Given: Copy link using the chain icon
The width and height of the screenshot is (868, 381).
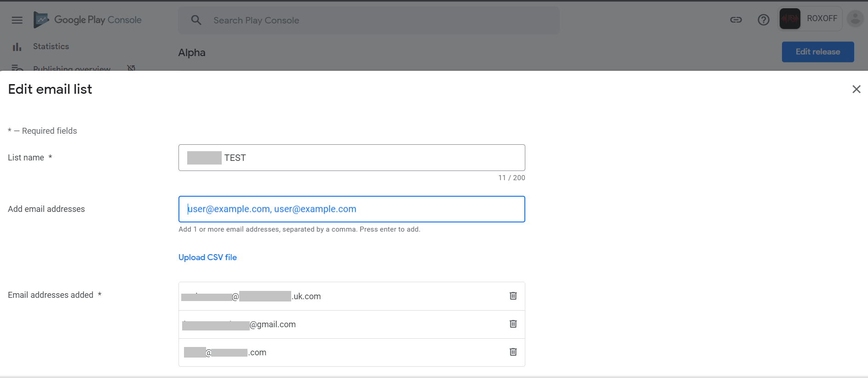Looking at the screenshot, I should (x=736, y=20).
